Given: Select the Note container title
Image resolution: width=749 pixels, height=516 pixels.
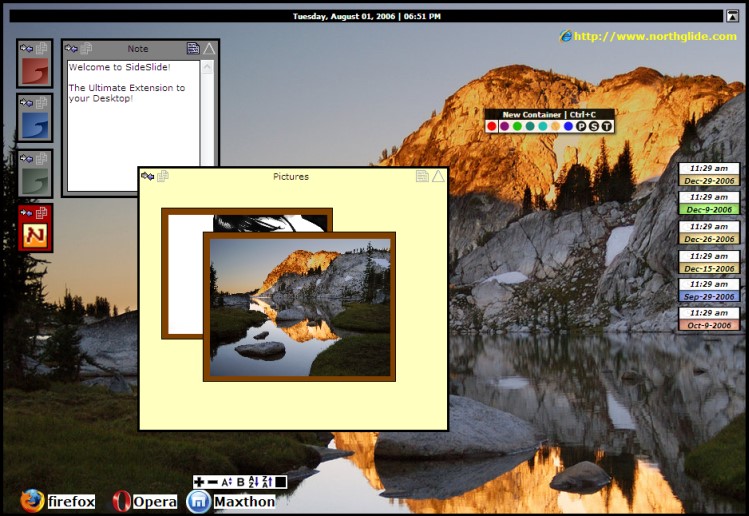Looking at the screenshot, I should tap(138, 49).
